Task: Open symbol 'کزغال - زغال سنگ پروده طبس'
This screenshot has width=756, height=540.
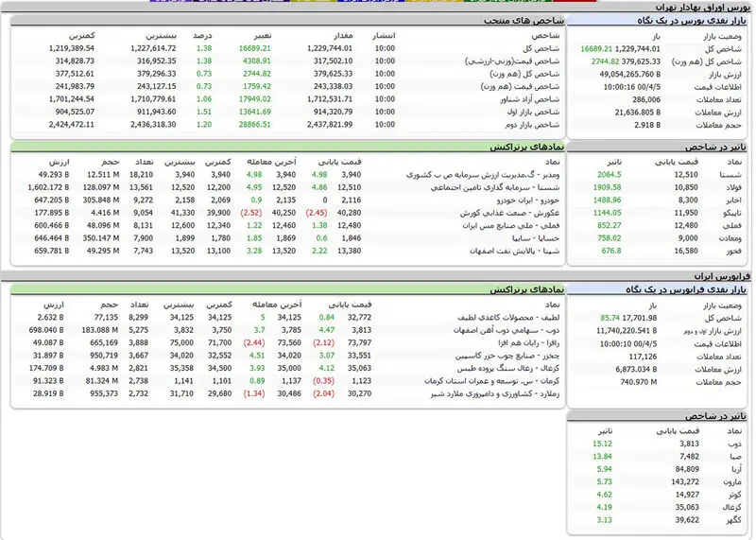Action: tap(508, 368)
